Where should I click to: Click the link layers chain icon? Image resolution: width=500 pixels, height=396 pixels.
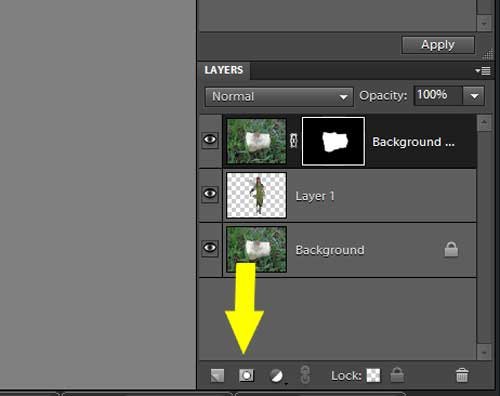[x=305, y=375]
